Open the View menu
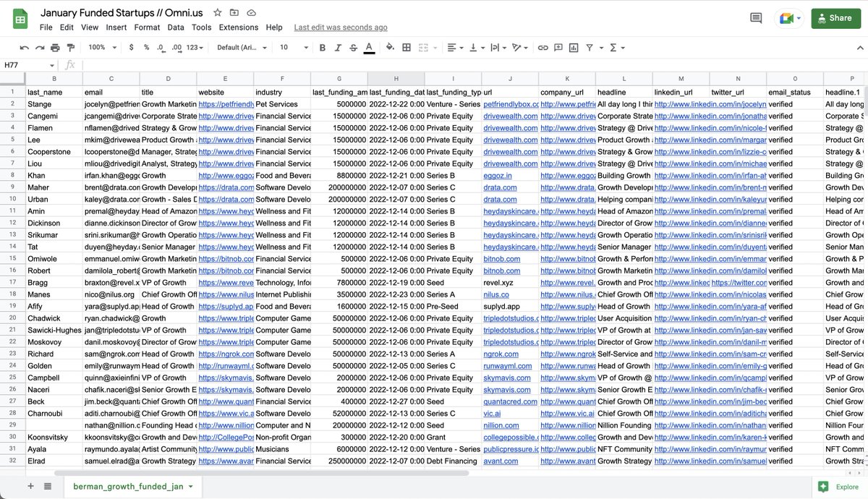The image size is (868, 499). click(x=90, y=27)
